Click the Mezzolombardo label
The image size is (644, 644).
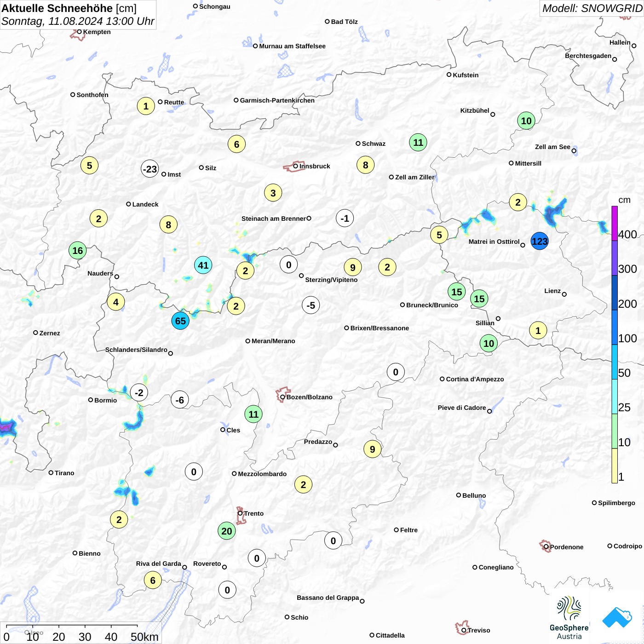pos(262,474)
